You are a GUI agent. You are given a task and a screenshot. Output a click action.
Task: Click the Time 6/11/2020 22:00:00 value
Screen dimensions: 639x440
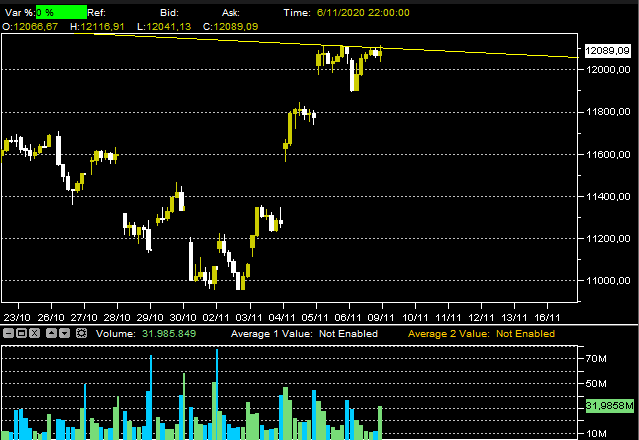click(x=363, y=13)
